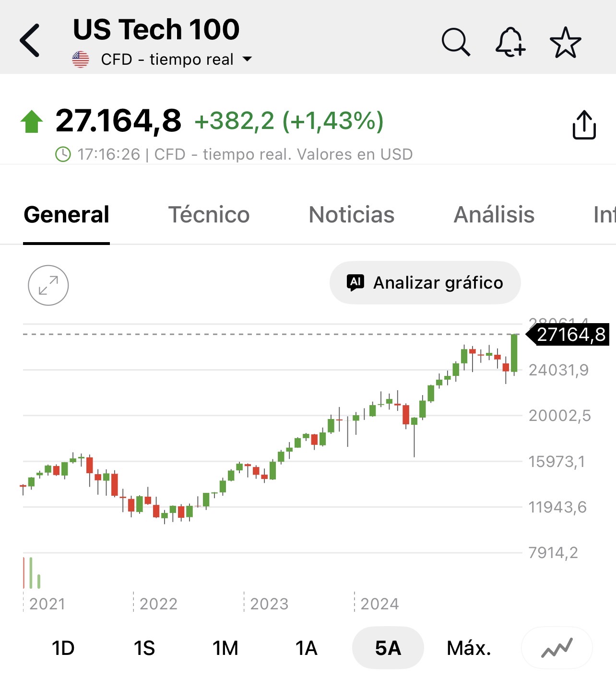Select the 1D time range
The height and width of the screenshot is (676, 616).
coord(63,648)
